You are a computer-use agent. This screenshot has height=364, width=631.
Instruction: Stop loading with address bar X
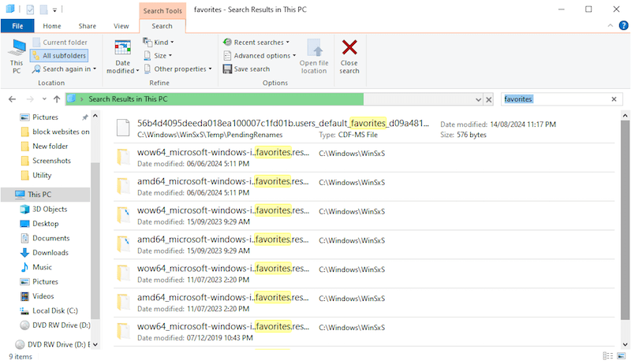pos(488,99)
